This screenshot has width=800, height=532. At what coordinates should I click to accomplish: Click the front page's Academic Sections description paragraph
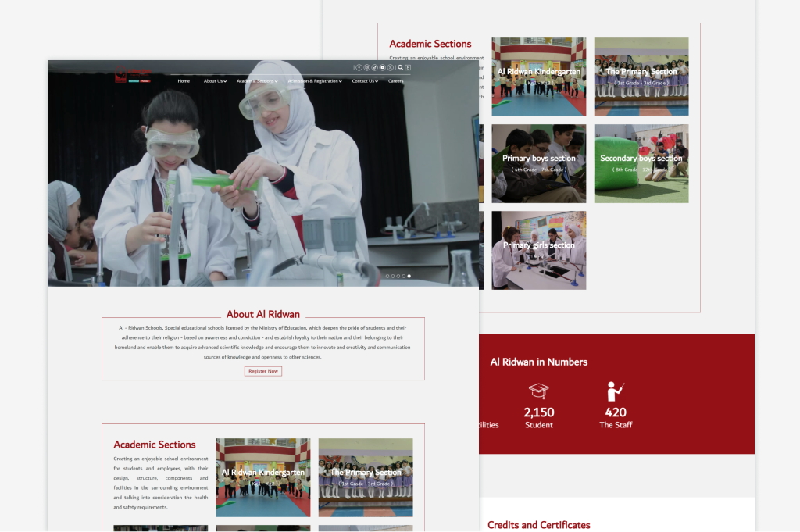pos(161,483)
